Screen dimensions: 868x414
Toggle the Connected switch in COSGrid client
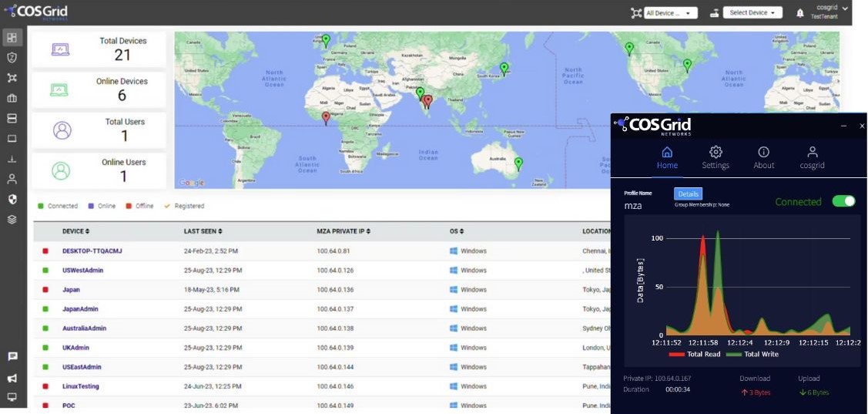coord(843,200)
